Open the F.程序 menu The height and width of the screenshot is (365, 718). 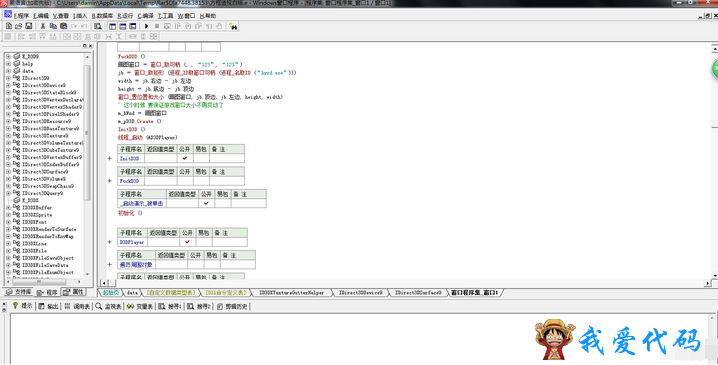click(21, 16)
